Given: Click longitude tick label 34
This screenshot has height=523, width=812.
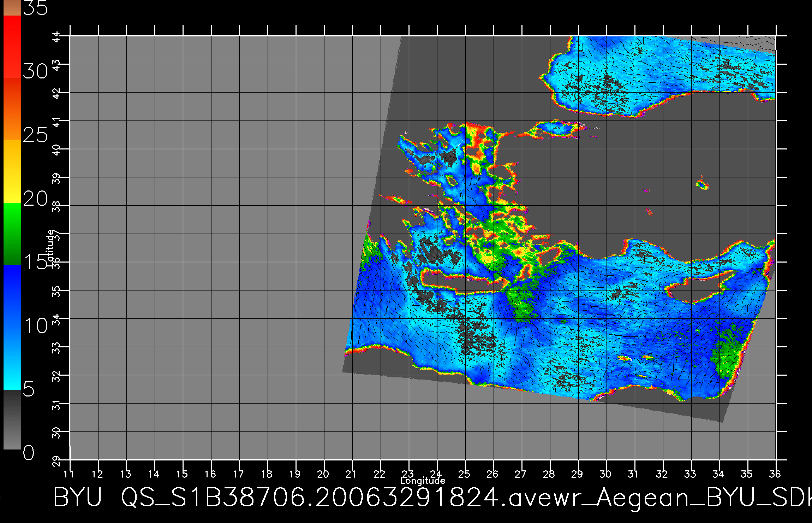Looking at the screenshot, I should click(718, 474).
